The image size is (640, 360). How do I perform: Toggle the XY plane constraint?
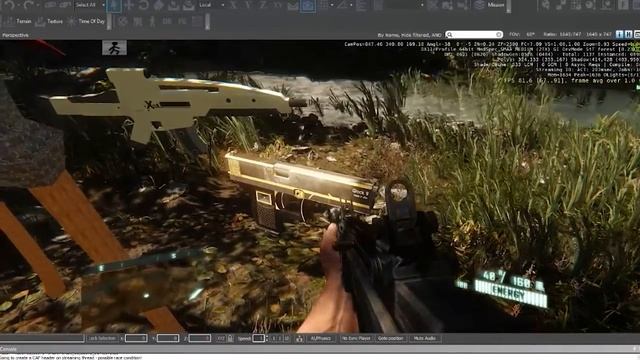point(278,5)
